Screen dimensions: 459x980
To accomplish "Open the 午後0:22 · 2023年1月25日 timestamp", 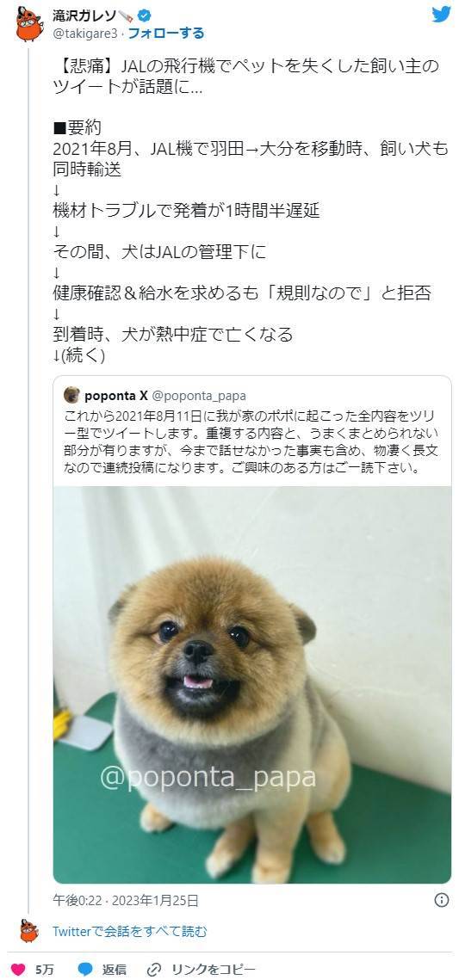I will pyautogui.click(x=126, y=900).
